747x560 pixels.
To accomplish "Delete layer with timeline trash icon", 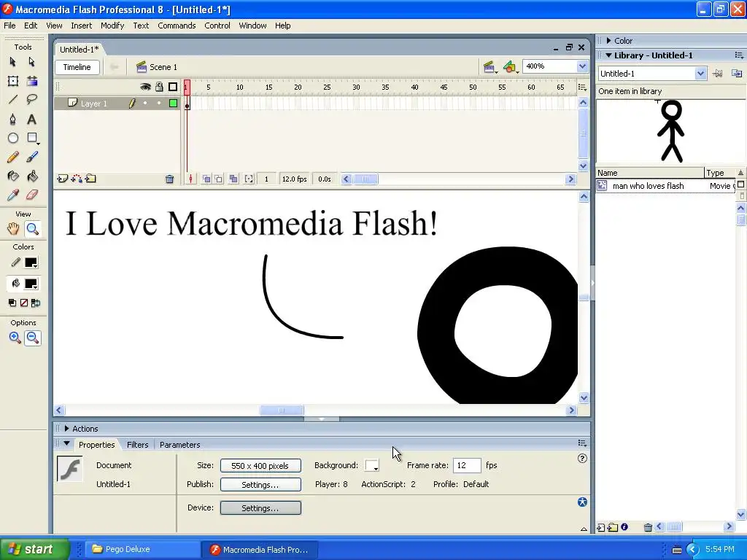I will (x=169, y=179).
